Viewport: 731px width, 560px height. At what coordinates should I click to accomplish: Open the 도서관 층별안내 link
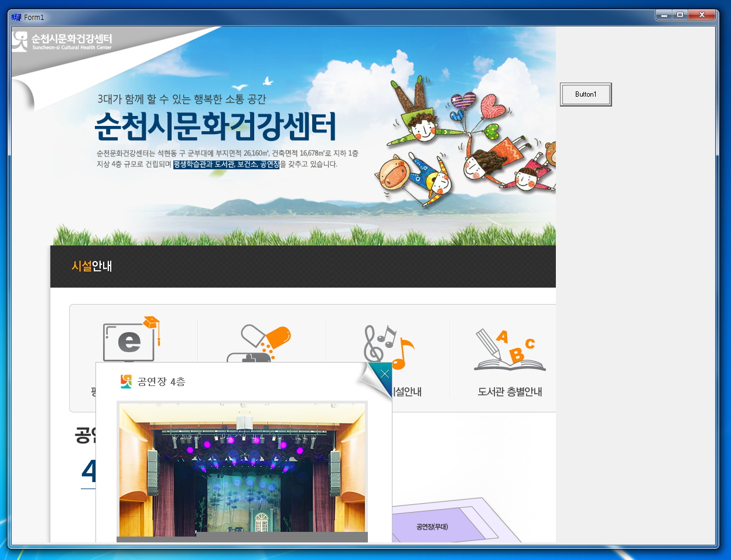click(x=510, y=392)
